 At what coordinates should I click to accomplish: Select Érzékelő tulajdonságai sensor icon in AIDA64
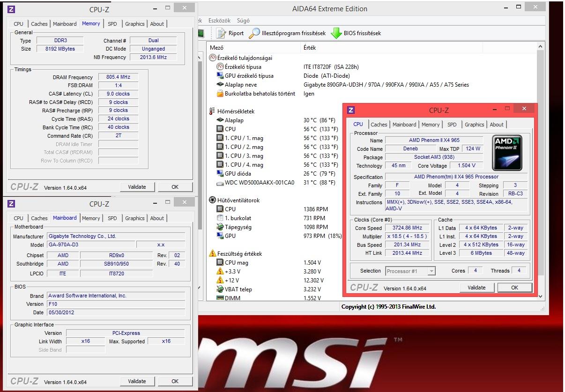coord(213,58)
